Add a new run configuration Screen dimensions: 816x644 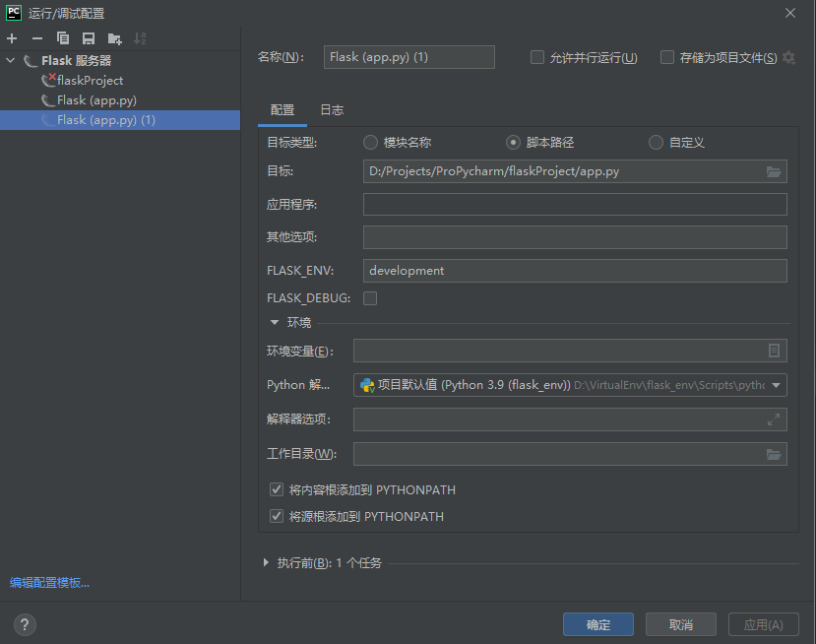[x=12, y=38]
